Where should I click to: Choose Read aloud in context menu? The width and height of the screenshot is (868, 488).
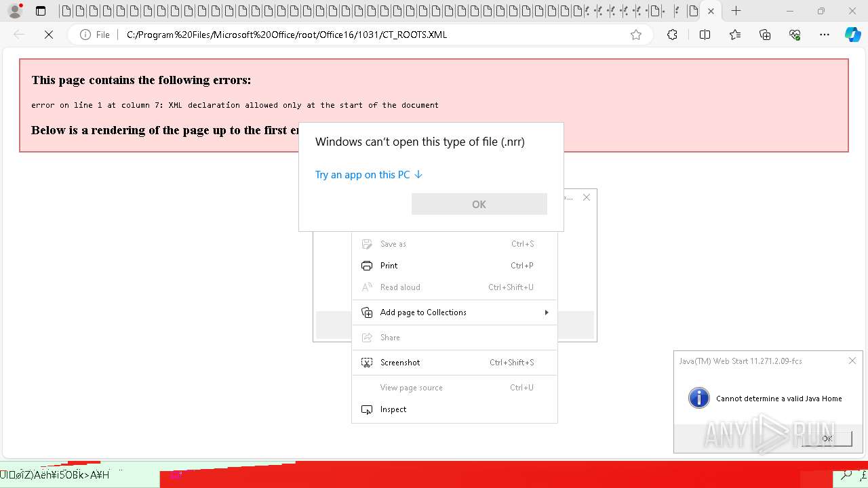(454, 287)
